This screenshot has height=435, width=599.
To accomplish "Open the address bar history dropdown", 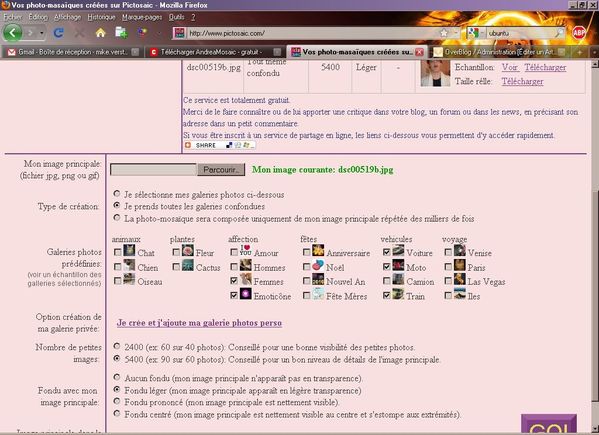I will pyautogui.click(x=456, y=33).
